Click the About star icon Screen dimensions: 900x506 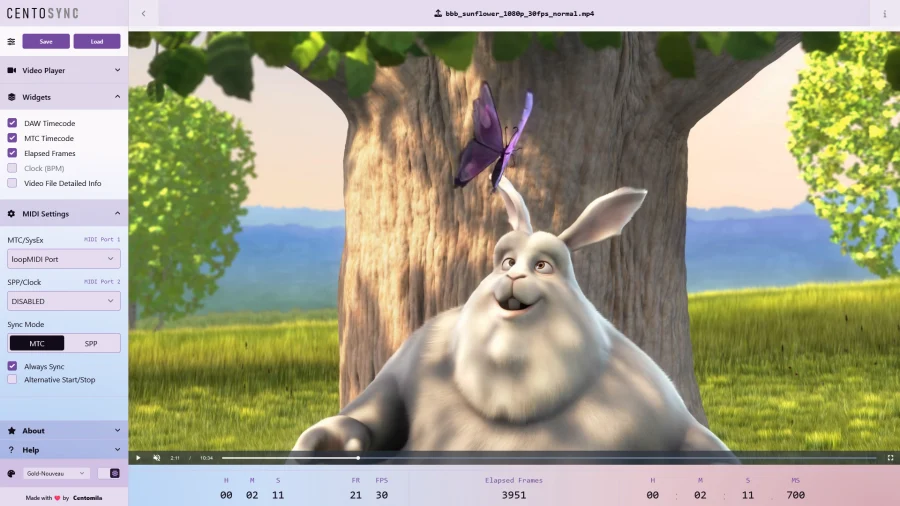pos(11,430)
